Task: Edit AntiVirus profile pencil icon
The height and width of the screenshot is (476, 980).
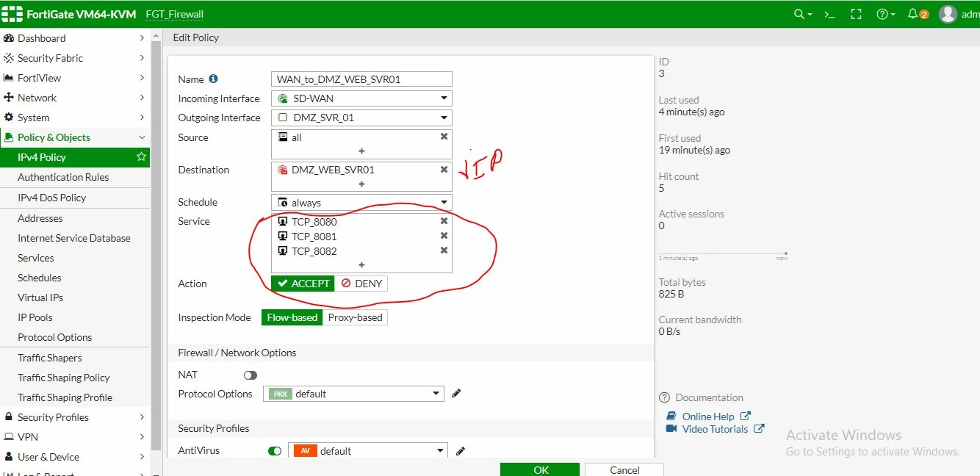Action: pyautogui.click(x=461, y=451)
